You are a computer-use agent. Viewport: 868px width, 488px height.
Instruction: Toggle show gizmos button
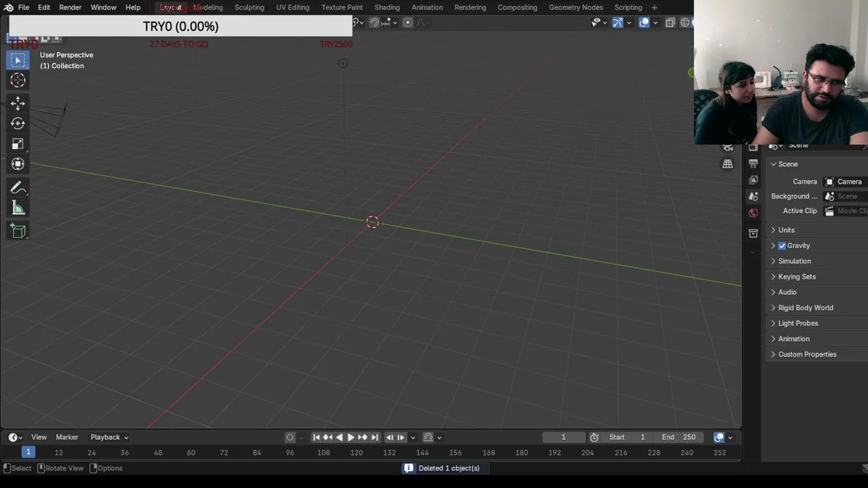(x=618, y=22)
